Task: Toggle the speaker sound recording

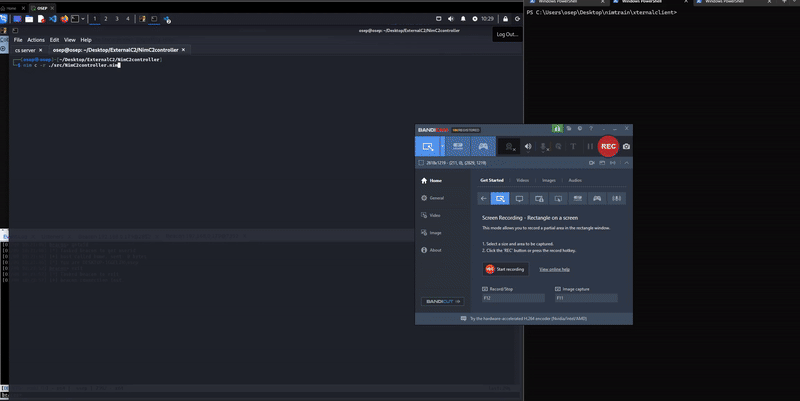Action: tap(528, 146)
